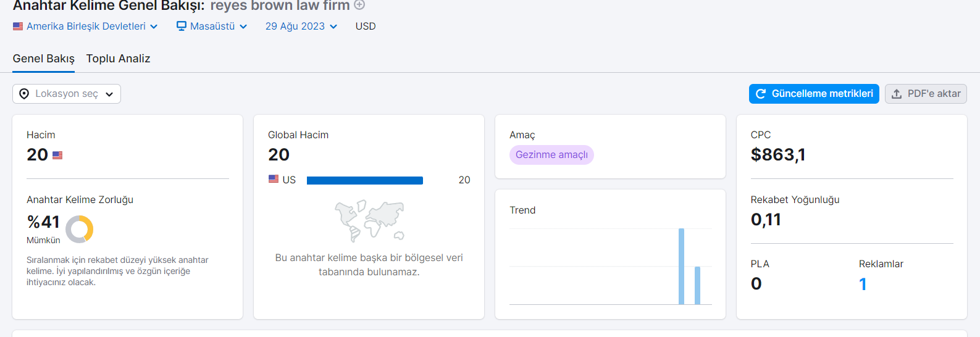Click the US flag in Global Hacim
The height and width of the screenshot is (337, 980).
pos(274,179)
